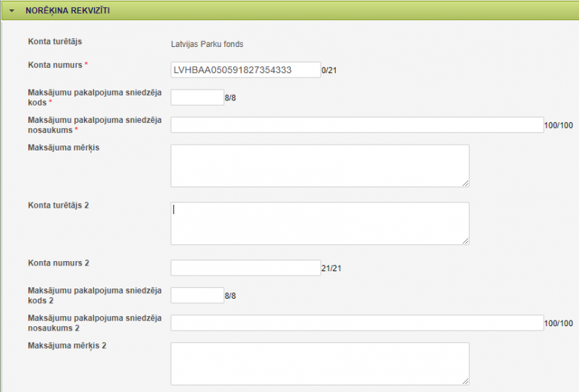Click resize grip of Maksājuma mērķis 2 textarea
579x392 pixels.
pos(465,381)
